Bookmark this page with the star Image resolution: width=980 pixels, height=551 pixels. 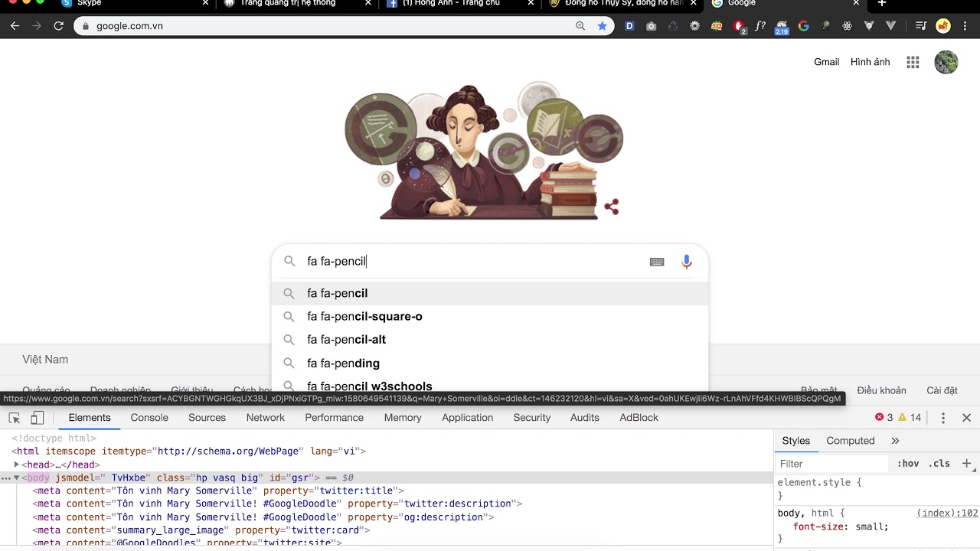point(602,26)
